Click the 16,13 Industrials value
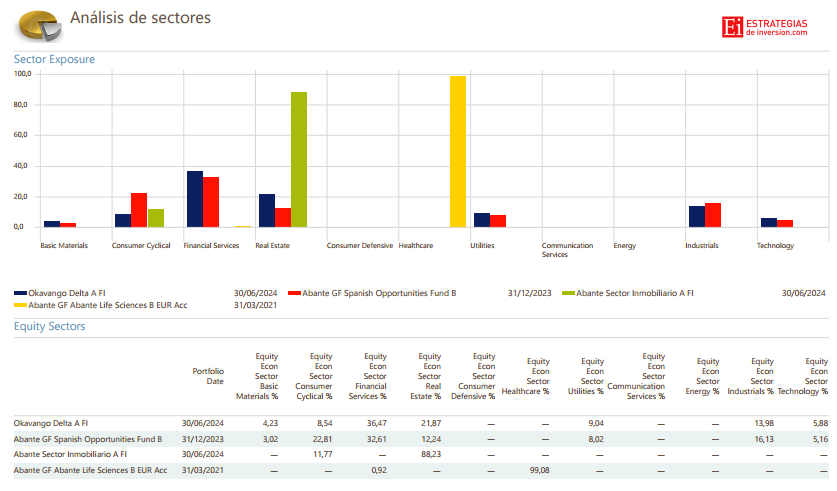The image size is (837, 491). [x=764, y=439]
